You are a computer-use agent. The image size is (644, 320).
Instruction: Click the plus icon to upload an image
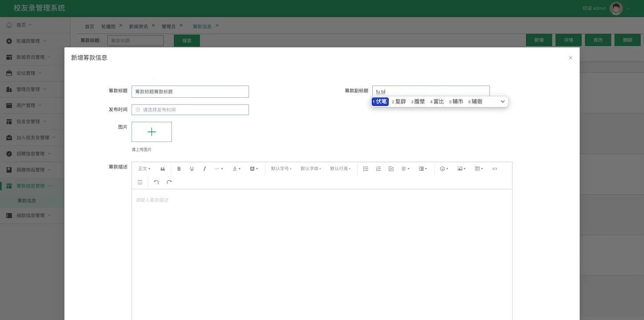(152, 132)
